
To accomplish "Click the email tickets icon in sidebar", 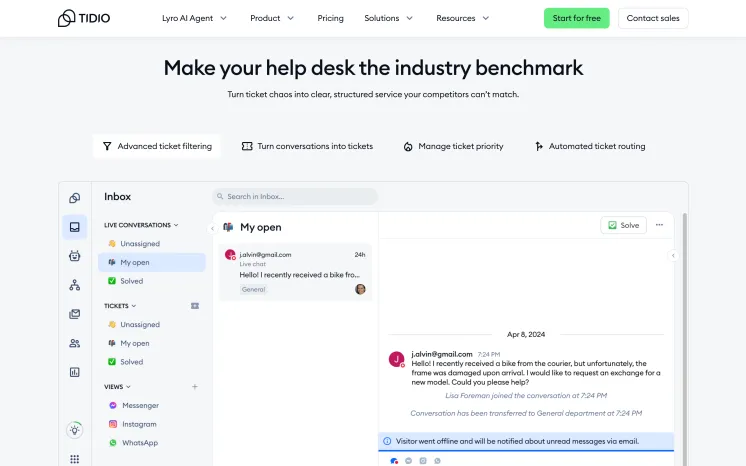I will [x=75, y=314].
